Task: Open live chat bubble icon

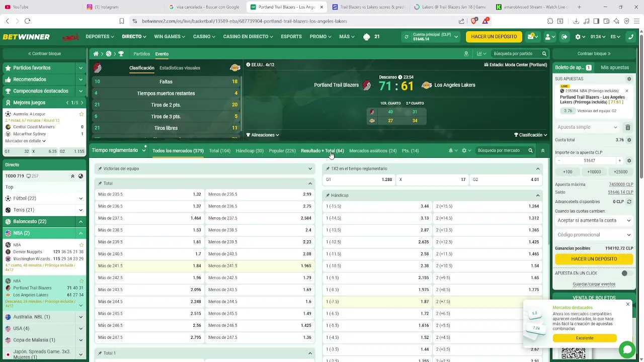Action: click(627, 349)
